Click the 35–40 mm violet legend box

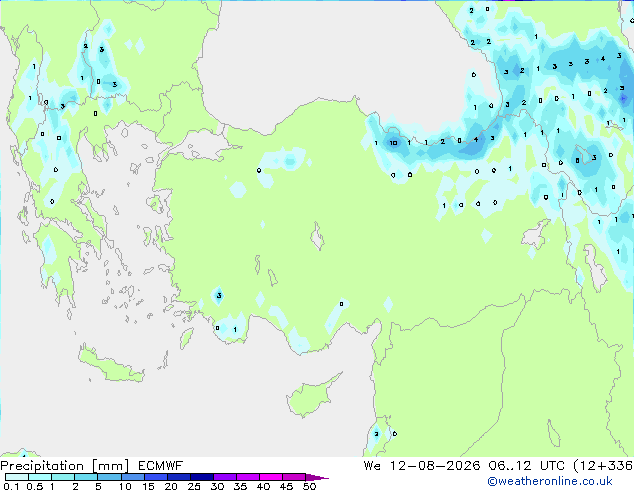[x=247, y=477]
